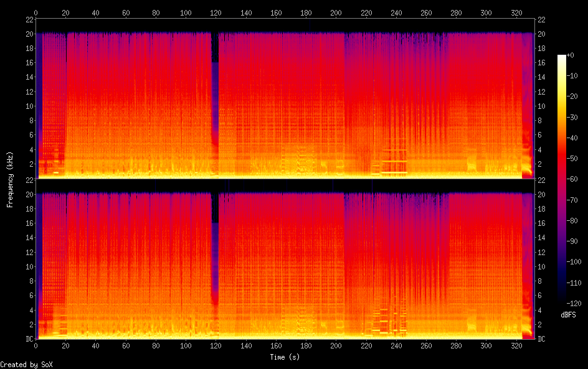Click the "DC" label on the right frequency axis

[x=541, y=339]
